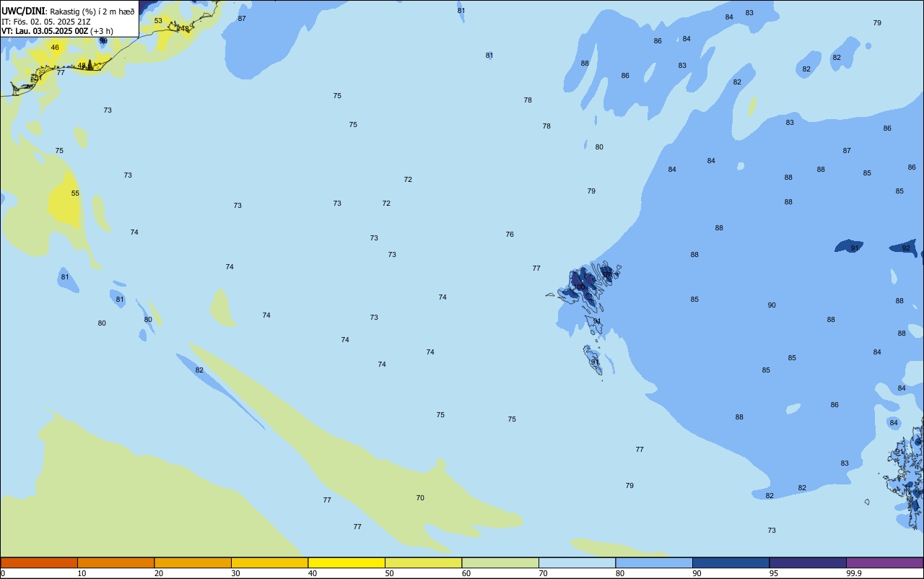Click the medium blue 80–90 legend block

(654, 562)
